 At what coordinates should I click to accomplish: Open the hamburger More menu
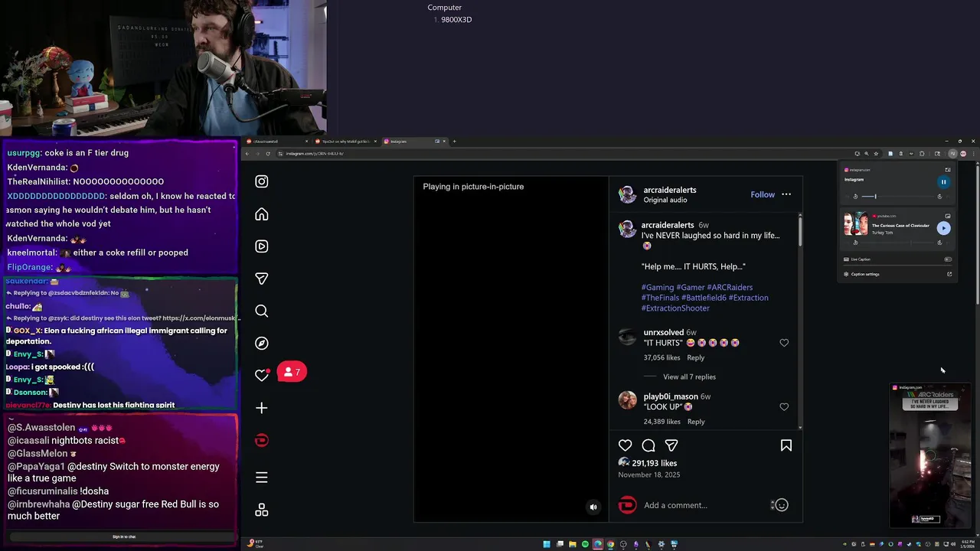tap(262, 478)
